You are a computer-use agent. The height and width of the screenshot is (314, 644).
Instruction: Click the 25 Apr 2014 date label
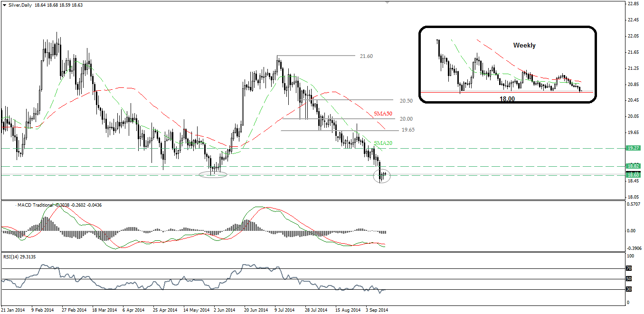(164, 310)
